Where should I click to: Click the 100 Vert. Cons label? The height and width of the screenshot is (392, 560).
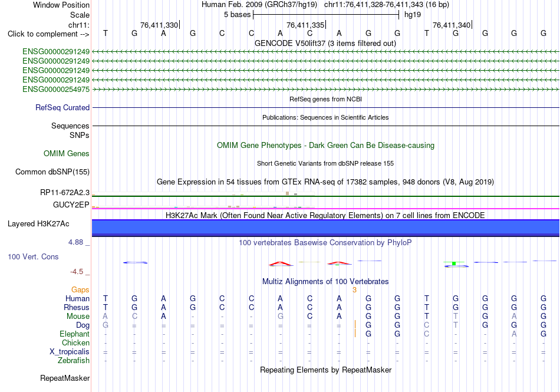pos(33,256)
